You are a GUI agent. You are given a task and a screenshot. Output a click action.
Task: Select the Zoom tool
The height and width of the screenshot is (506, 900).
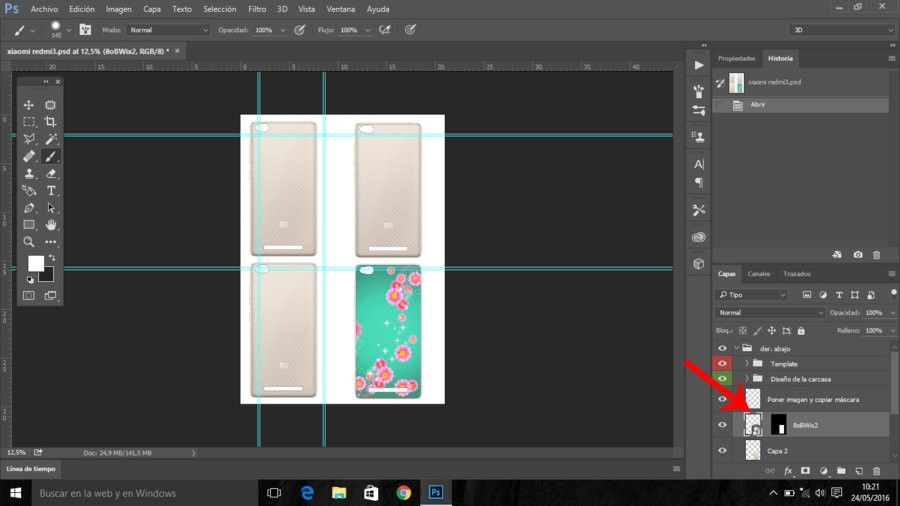point(29,242)
